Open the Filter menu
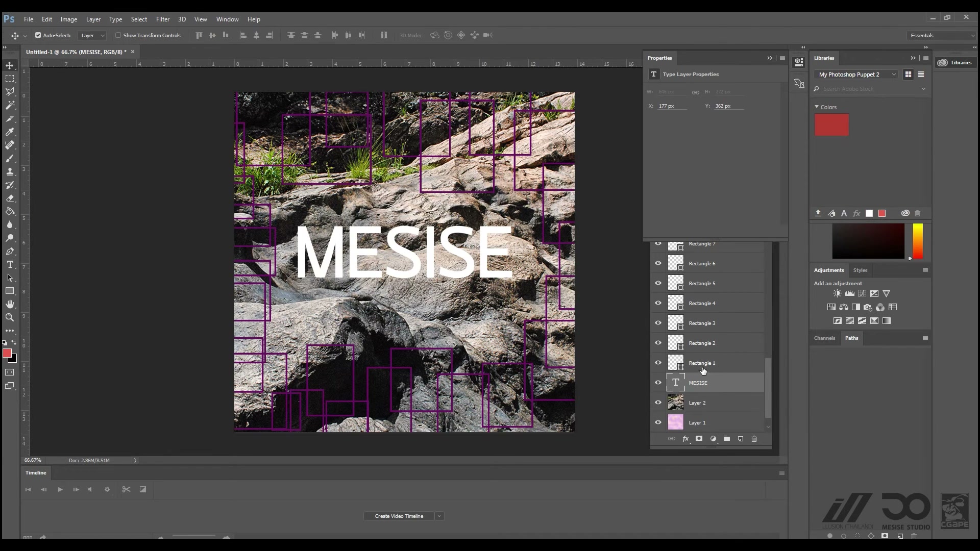Screen dimensions: 980x551 click(x=163, y=19)
